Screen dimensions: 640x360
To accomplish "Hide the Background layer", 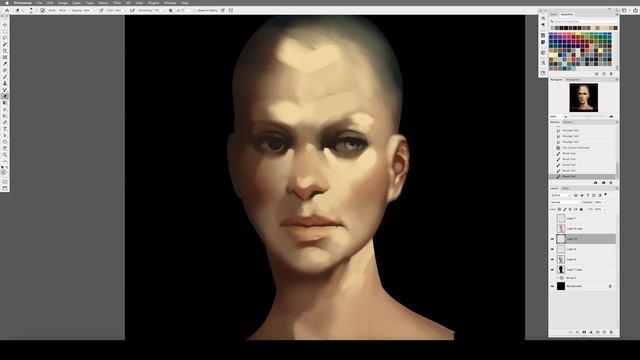I will [x=552, y=286].
